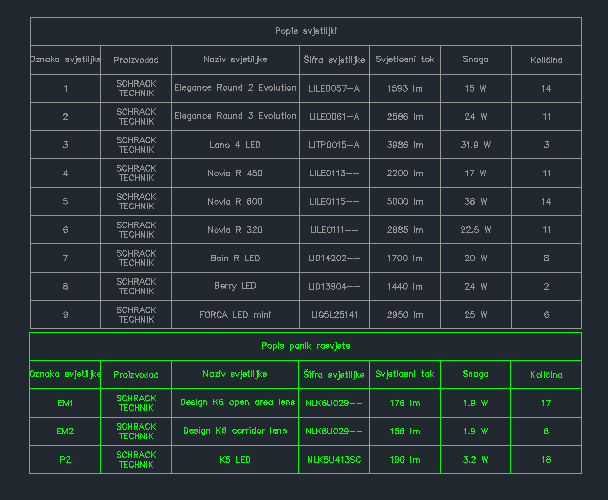The height and width of the screenshot is (500, 608).
Task: Click the 'Bain R LED' cell
Action: tap(235, 258)
